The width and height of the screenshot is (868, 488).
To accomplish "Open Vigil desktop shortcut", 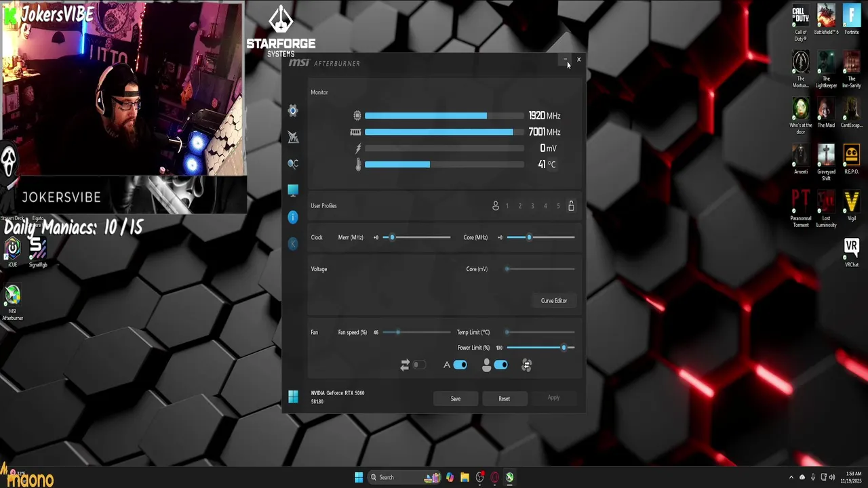I will 852,205.
